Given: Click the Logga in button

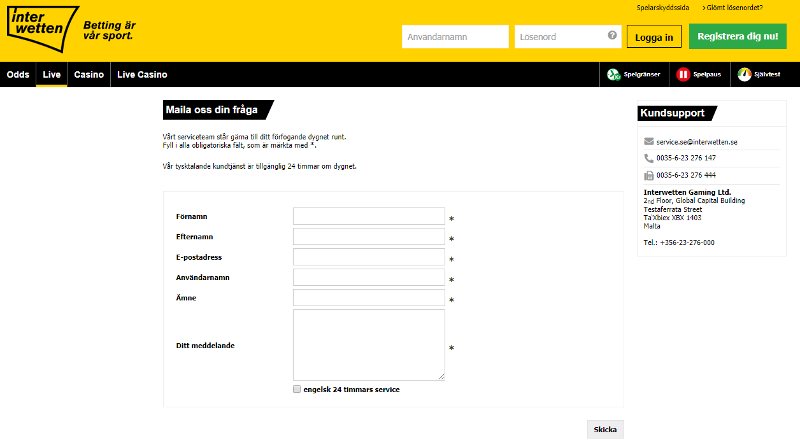Looking at the screenshot, I should point(654,37).
